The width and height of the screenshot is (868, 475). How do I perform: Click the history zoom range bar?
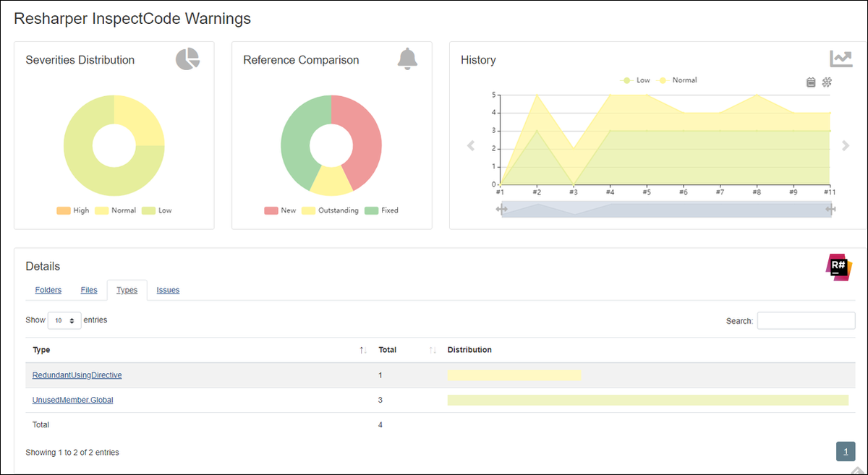click(x=665, y=209)
